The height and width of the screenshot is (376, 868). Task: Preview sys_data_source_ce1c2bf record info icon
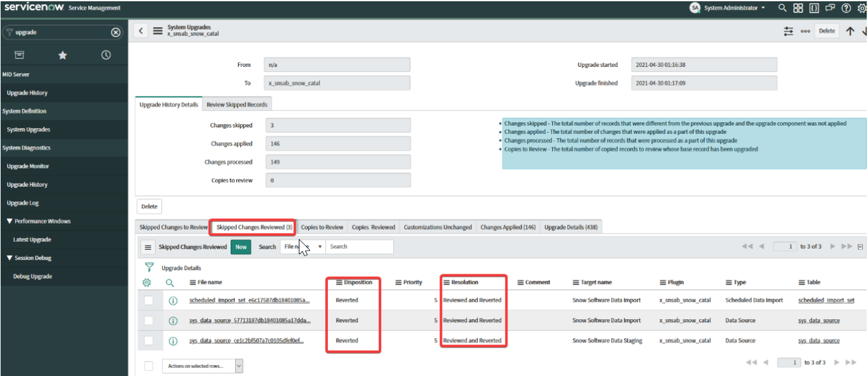pos(173,341)
